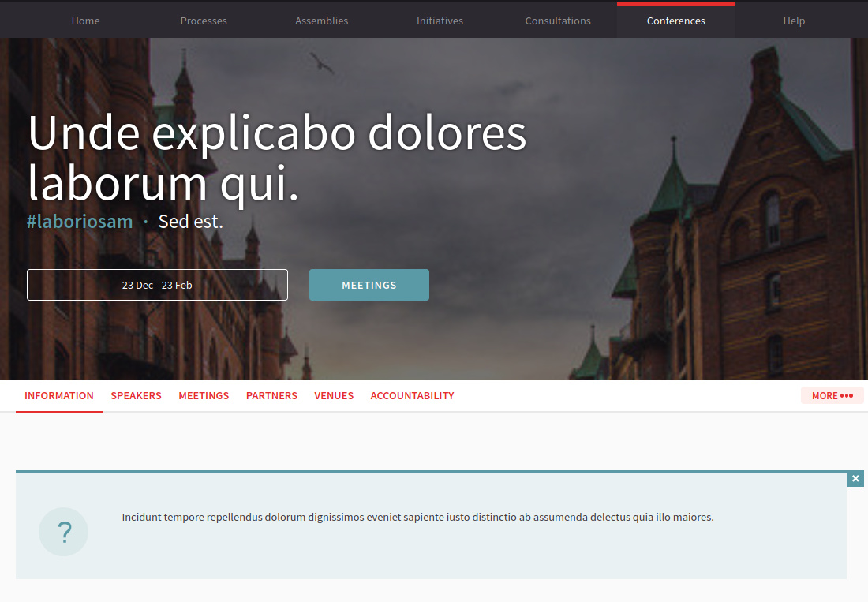Image resolution: width=868 pixels, height=602 pixels.
Task: Expand the MORE dropdown in the conference tabs
Action: 832,396
